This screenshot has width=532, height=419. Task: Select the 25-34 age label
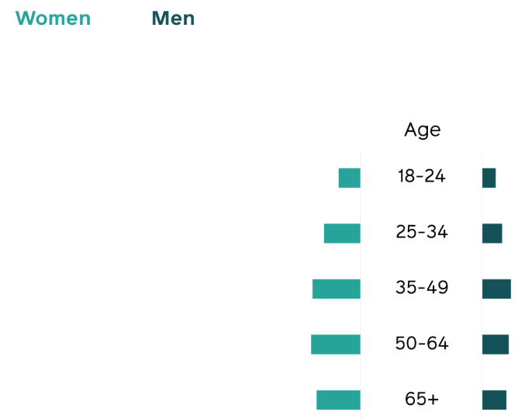(422, 232)
